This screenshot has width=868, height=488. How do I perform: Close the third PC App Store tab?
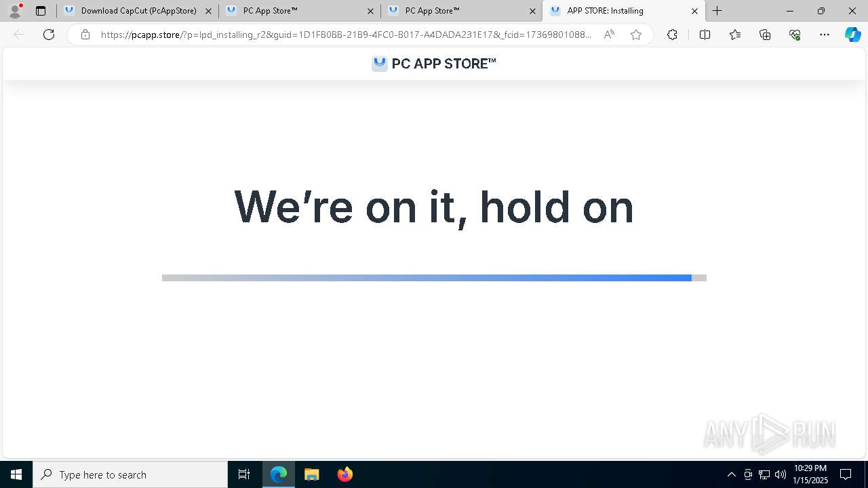(x=532, y=11)
